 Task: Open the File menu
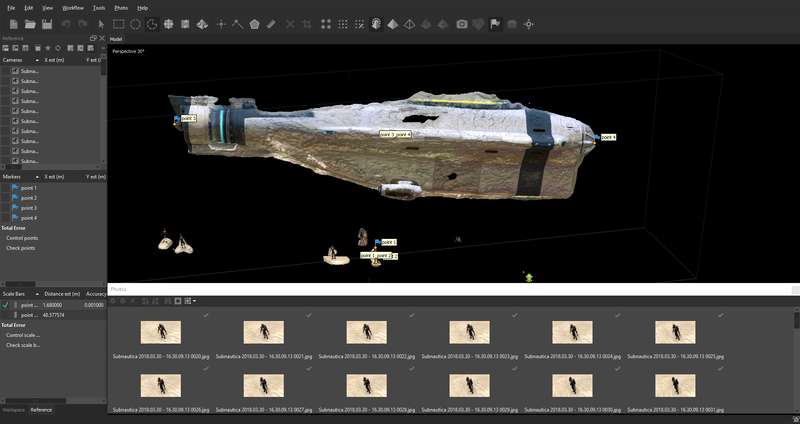[11, 8]
